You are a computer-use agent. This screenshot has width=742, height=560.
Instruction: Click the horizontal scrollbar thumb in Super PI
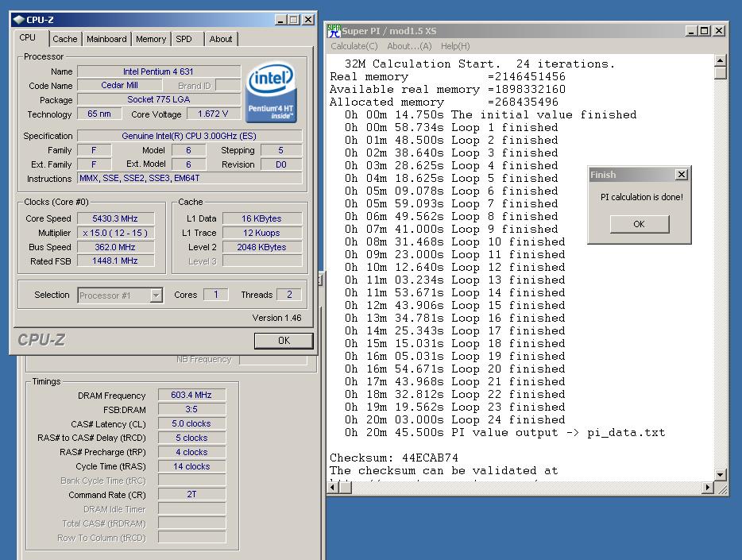tap(346, 487)
